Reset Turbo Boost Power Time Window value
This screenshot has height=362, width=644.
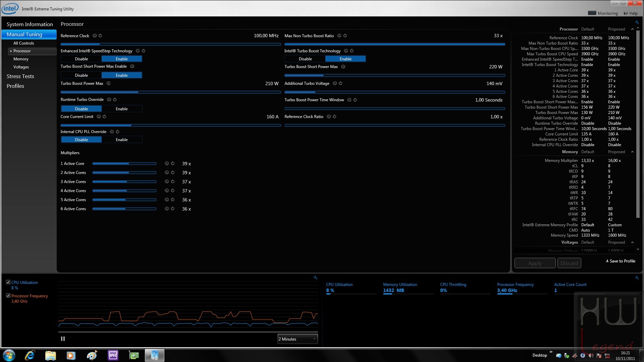355,100
